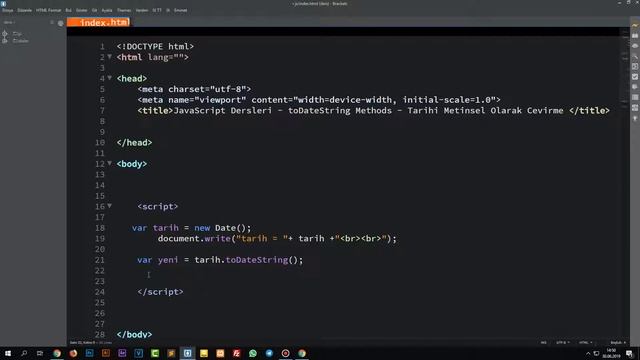Open Telegram from the taskbar
Image resolution: width=640 pixels, height=360 pixels.
click(269, 353)
